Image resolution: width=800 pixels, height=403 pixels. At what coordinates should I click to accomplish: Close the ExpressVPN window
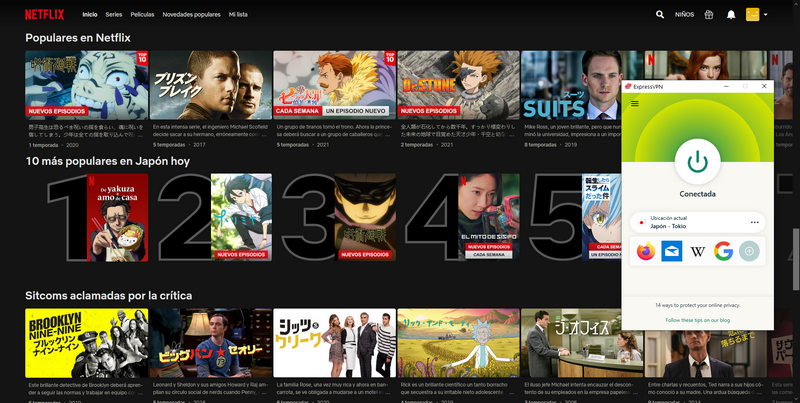(764, 87)
